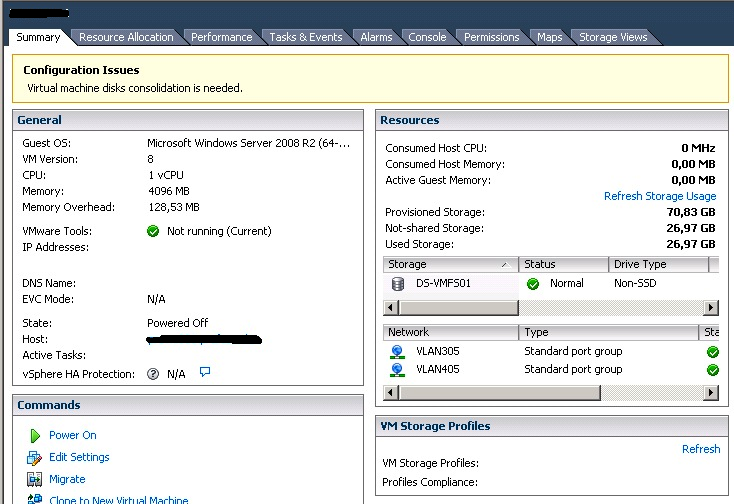Screen dimensions: 734x504
Task: Select the Summary tab
Action: pyautogui.click(x=38, y=37)
